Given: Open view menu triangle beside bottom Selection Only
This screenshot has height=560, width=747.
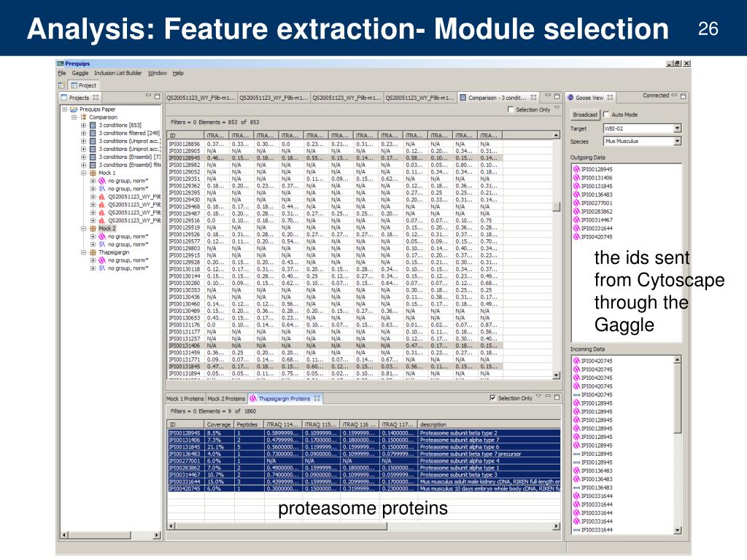Looking at the screenshot, I should [x=539, y=396].
